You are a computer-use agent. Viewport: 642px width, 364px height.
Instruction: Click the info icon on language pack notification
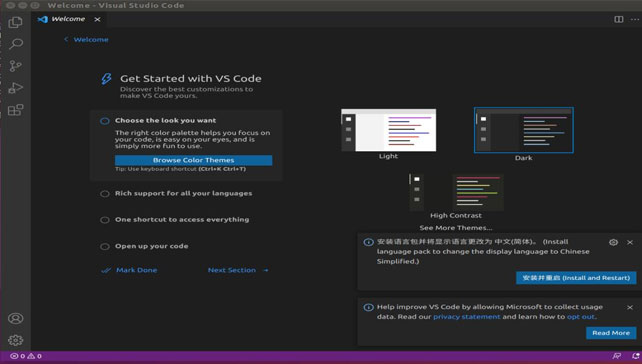[x=368, y=242]
